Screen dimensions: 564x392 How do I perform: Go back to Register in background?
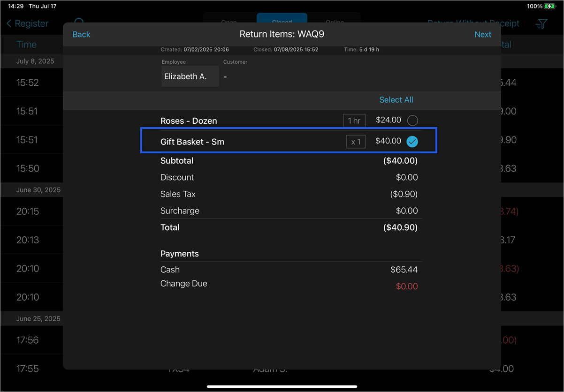[28, 23]
